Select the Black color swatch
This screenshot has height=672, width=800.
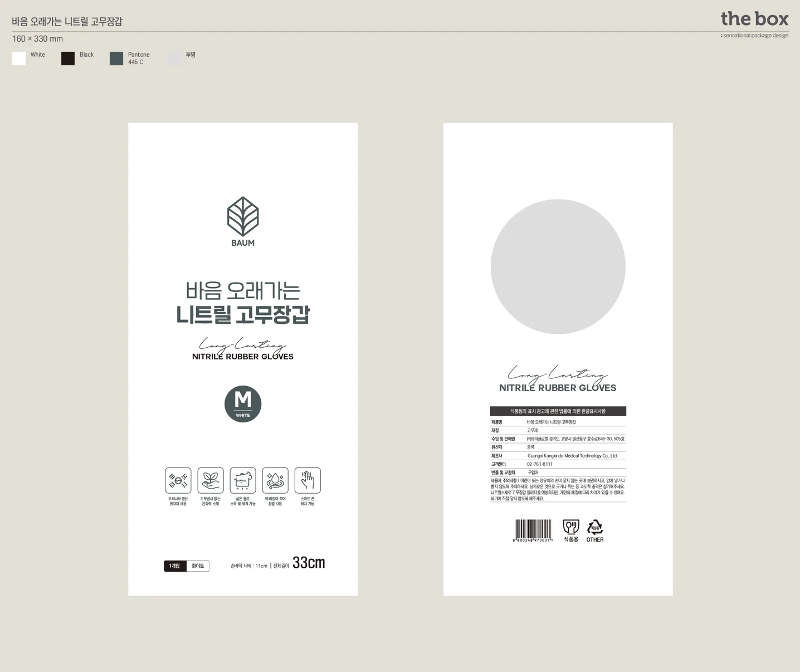coord(68,59)
